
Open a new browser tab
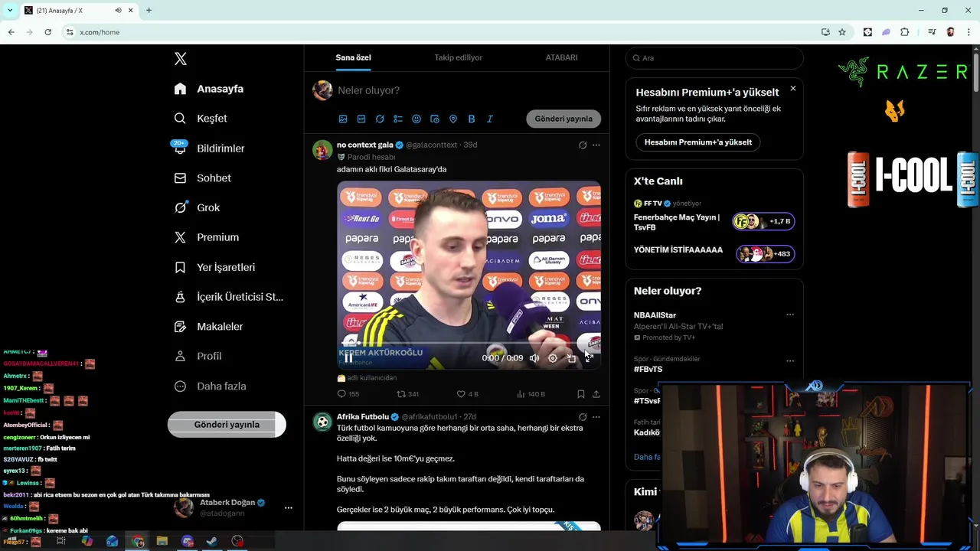[x=149, y=10]
